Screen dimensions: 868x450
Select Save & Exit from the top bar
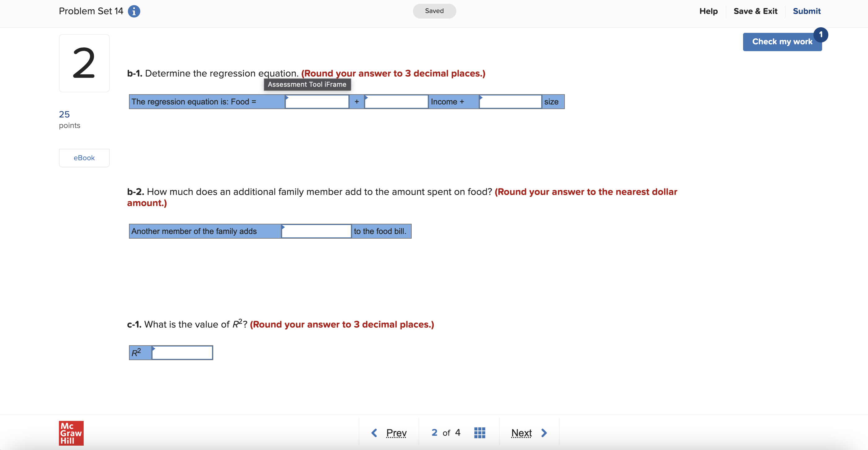[x=755, y=11]
